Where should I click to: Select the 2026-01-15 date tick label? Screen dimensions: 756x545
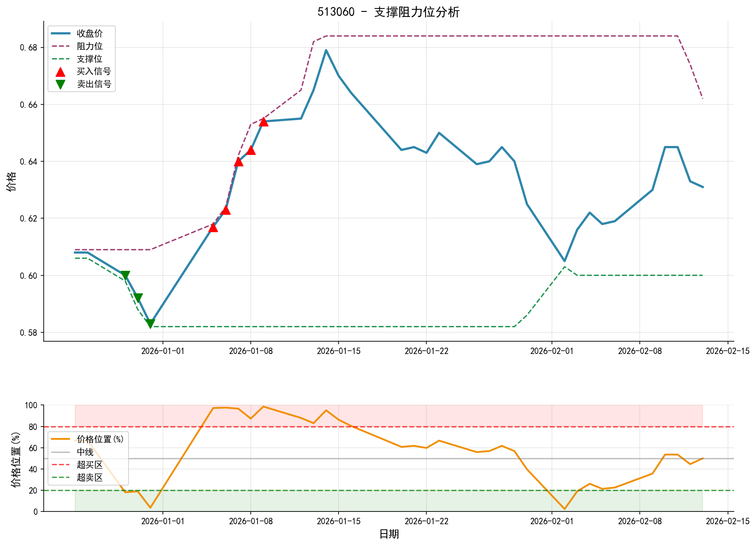click(338, 351)
